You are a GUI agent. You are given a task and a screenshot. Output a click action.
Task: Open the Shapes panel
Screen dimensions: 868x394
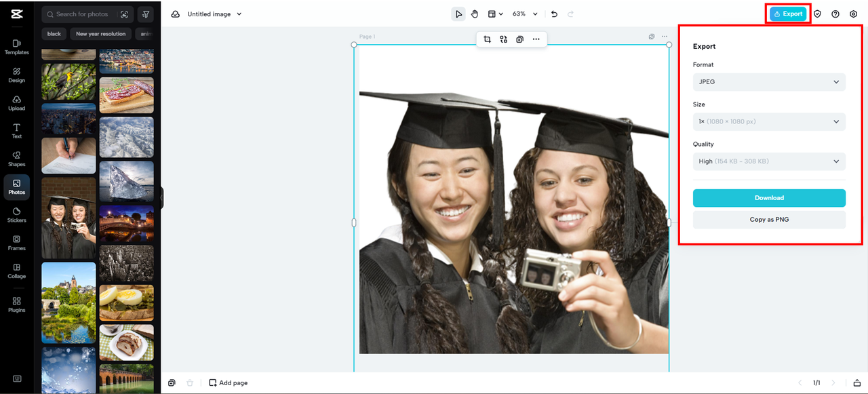coord(17,159)
